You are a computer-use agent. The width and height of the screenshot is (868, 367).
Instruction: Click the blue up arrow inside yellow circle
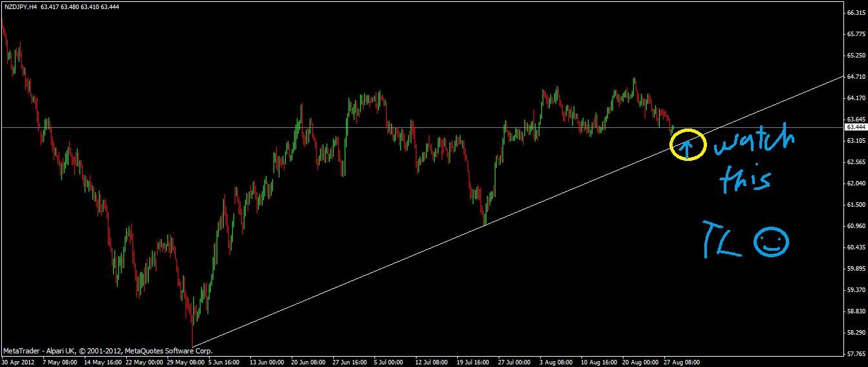click(687, 148)
